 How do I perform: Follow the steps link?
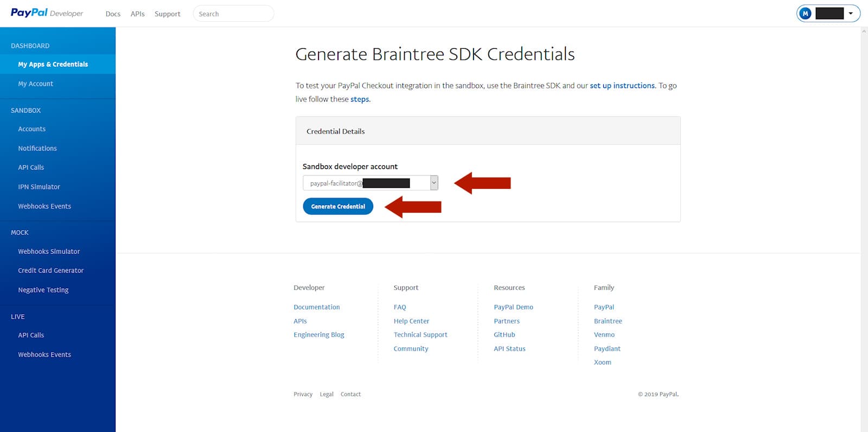360,99
